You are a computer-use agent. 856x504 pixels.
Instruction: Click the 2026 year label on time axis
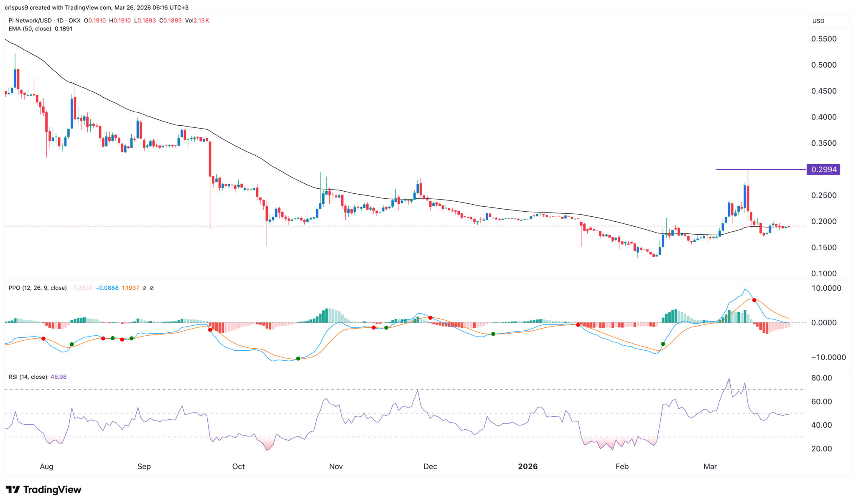tap(527, 466)
